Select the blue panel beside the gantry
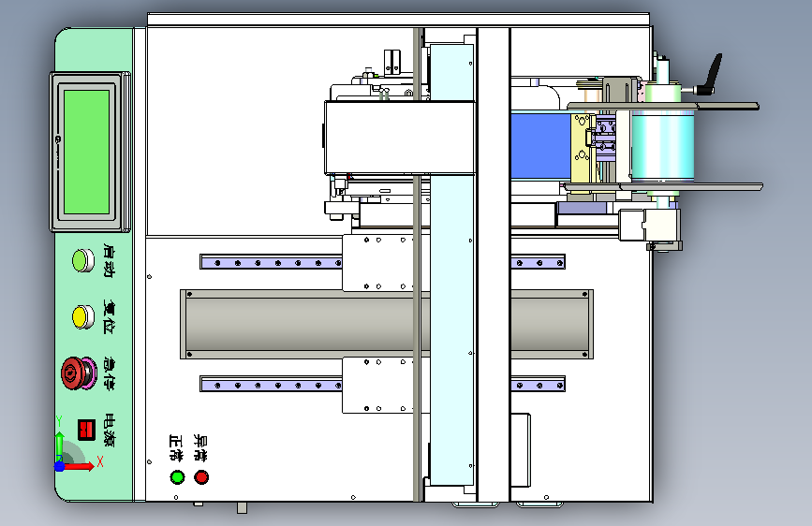Image resolution: width=812 pixels, height=526 pixels. (540, 147)
